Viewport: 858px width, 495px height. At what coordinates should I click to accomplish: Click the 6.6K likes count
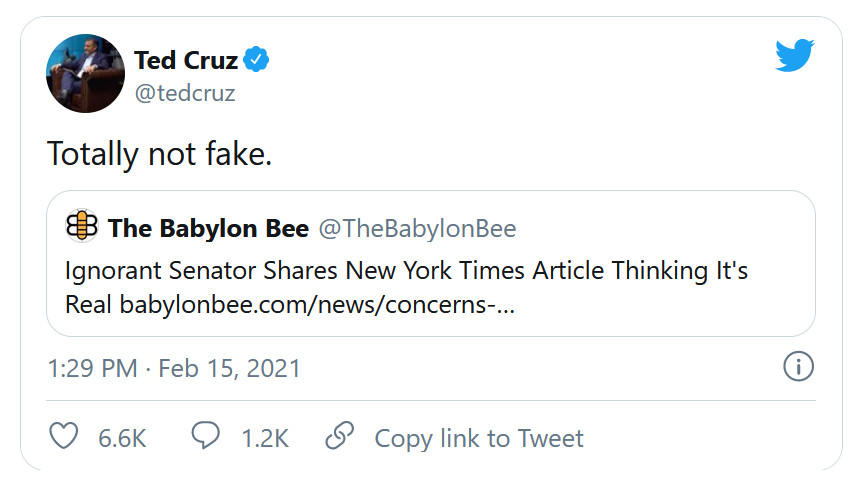pos(122,438)
